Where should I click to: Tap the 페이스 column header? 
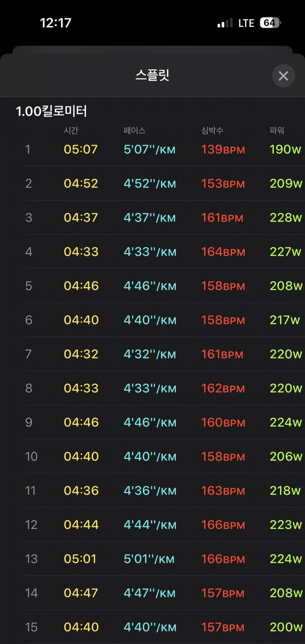(x=134, y=130)
